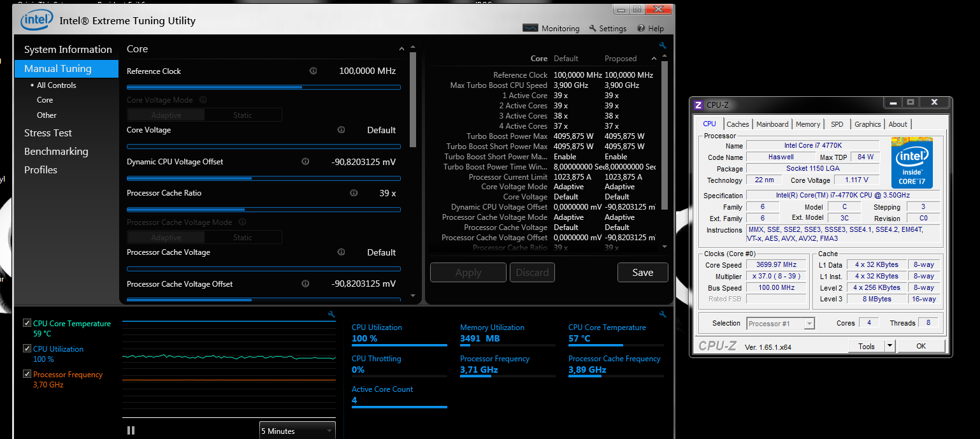This screenshot has height=439, width=980.
Task: Click the down arrow of the proposed table scrollbar
Action: click(x=665, y=247)
